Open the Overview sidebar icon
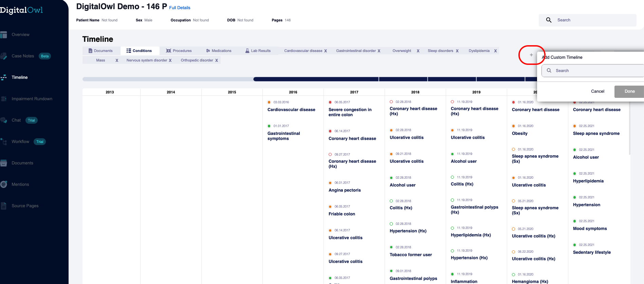This screenshot has height=284, width=644. [3, 35]
